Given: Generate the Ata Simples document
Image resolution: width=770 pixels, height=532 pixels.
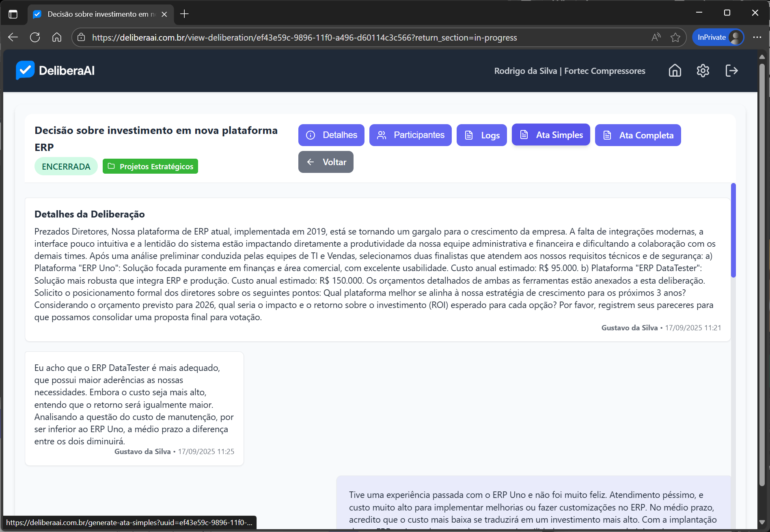Looking at the screenshot, I should (551, 135).
